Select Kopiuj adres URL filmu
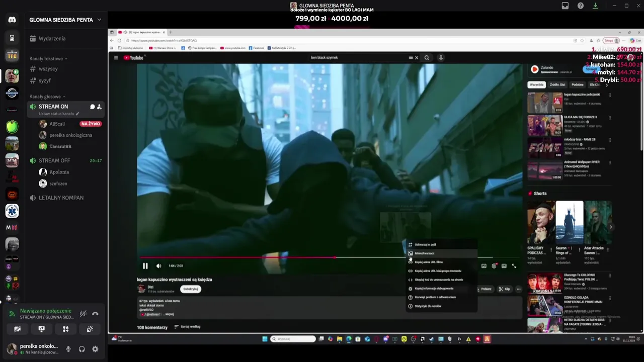The height and width of the screenshot is (362, 644). tap(441, 262)
